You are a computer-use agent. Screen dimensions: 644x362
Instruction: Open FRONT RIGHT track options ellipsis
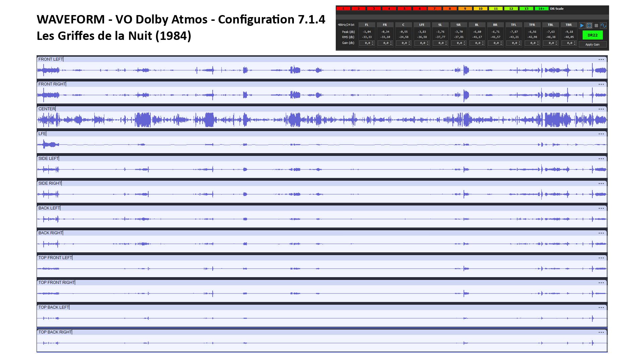coord(601,84)
